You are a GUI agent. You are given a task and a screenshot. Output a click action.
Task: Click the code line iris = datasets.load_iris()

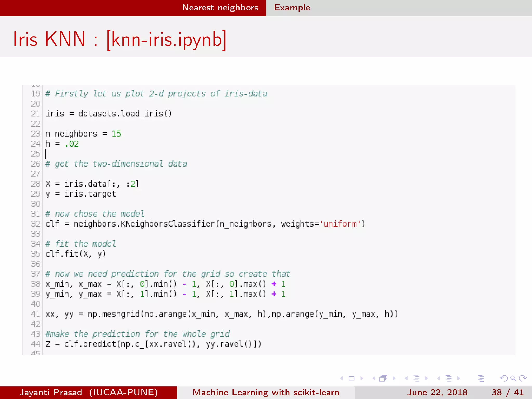tap(109, 114)
